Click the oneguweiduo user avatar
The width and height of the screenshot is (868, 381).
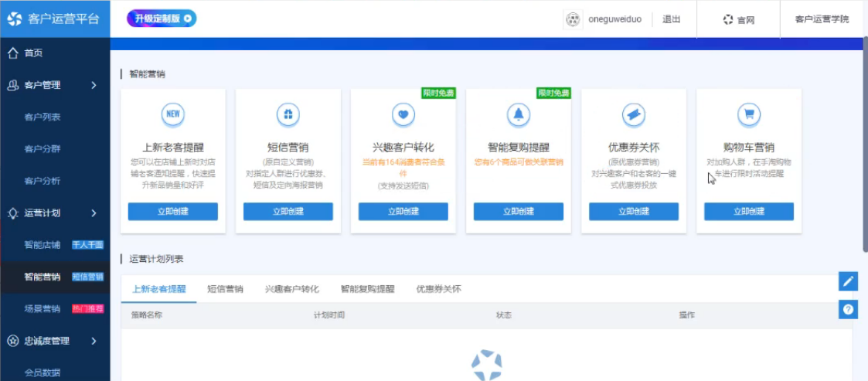tap(573, 19)
